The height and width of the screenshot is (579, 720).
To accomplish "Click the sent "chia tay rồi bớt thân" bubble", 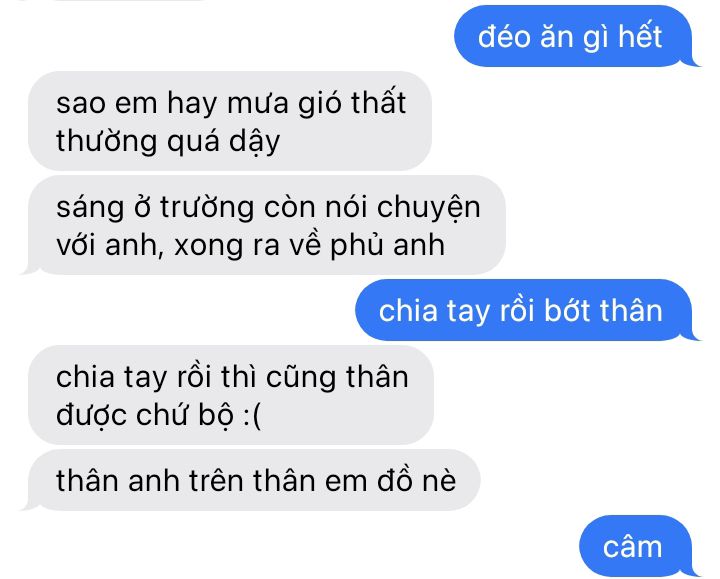I will click(x=526, y=310).
